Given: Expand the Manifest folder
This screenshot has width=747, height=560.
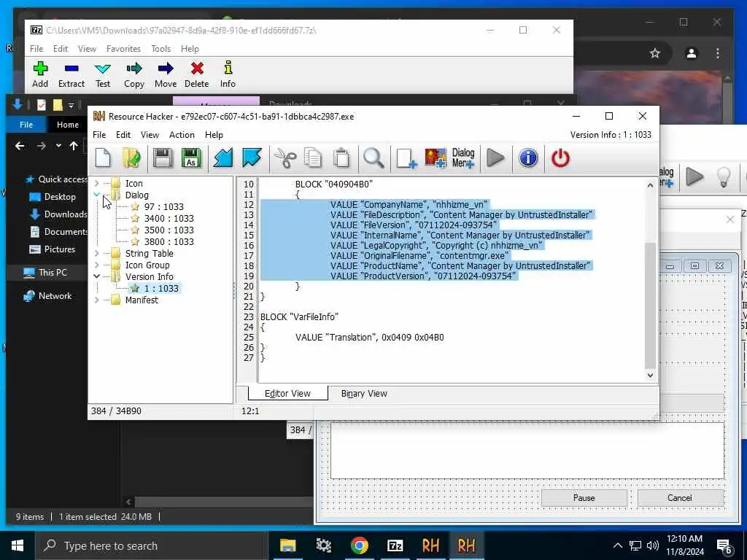Looking at the screenshot, I should point(97,300).
